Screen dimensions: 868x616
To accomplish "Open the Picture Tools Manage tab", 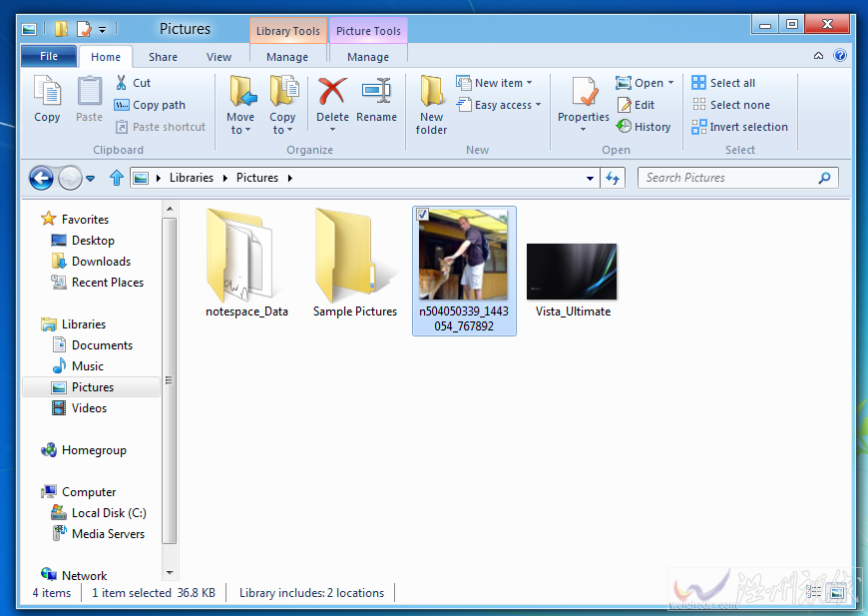I will click(368, 57).
